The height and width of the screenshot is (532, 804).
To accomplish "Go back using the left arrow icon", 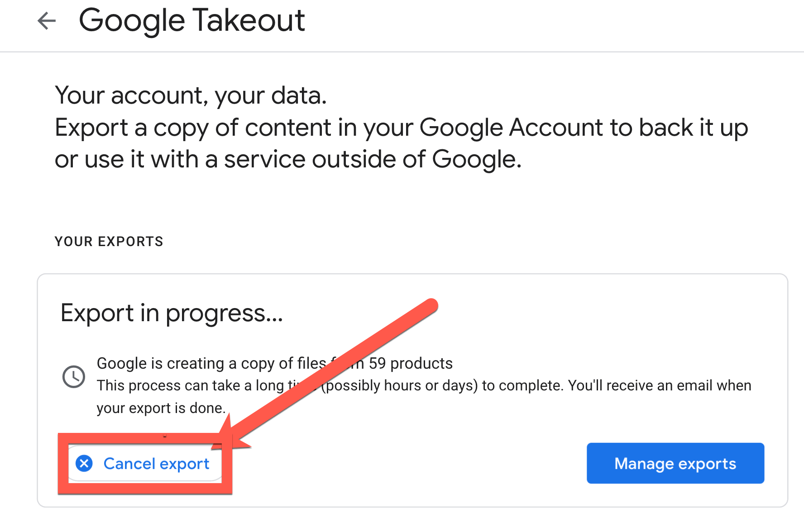I will coord(47,21).
